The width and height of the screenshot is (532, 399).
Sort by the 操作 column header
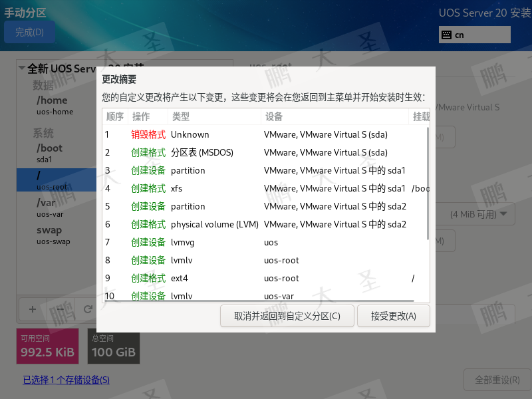148,117
